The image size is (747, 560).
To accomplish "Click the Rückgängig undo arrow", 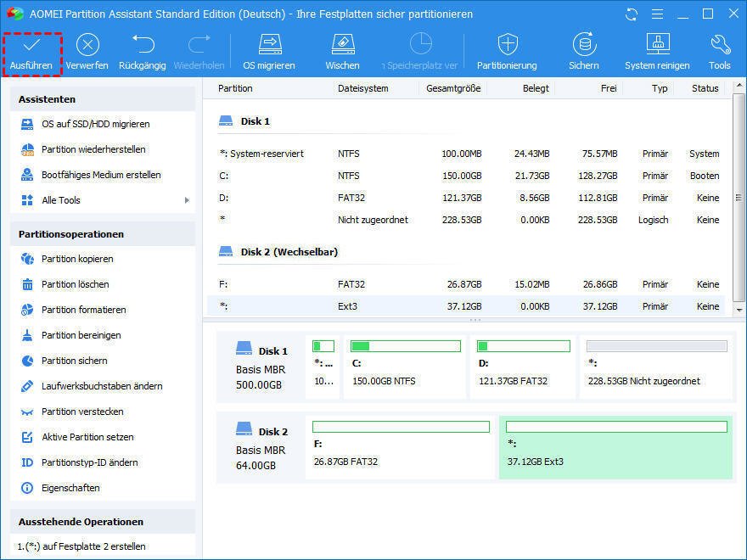I will [x=142, y=45].
